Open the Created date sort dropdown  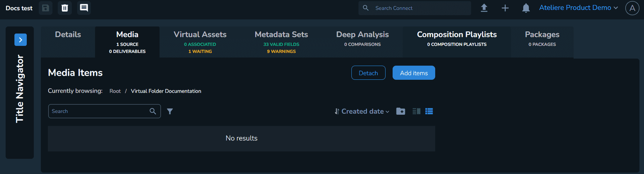pyautogui.click(x=365, y=111)
